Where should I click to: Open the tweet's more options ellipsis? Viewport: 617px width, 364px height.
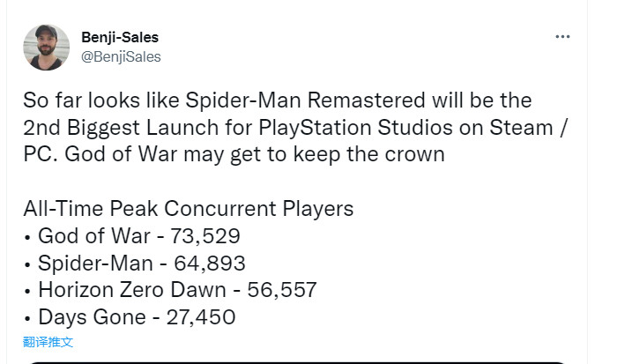(x=562, y=37)
